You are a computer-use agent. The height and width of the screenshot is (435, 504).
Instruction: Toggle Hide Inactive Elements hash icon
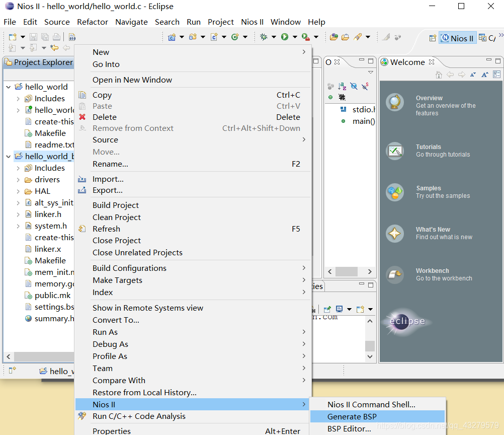[342, 97]
